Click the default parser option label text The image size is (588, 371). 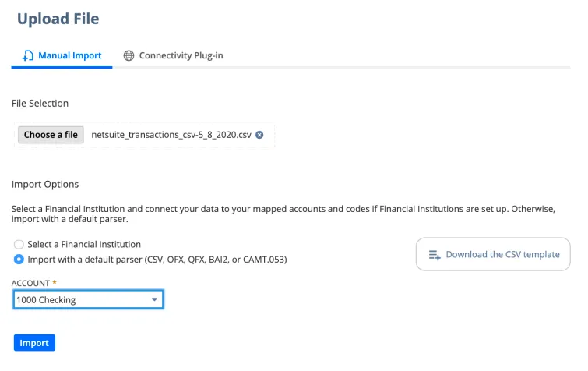157,260
